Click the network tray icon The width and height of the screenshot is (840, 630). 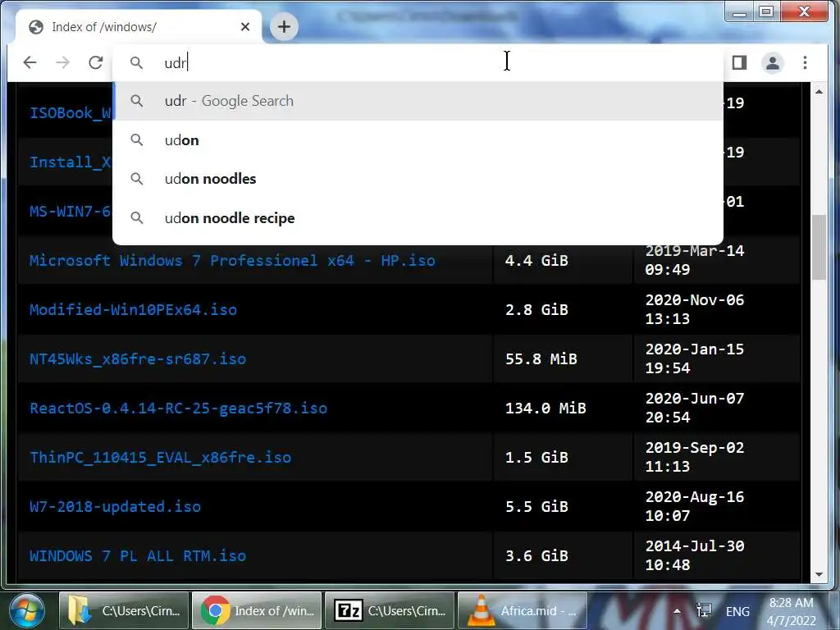(x=703, y=610)
